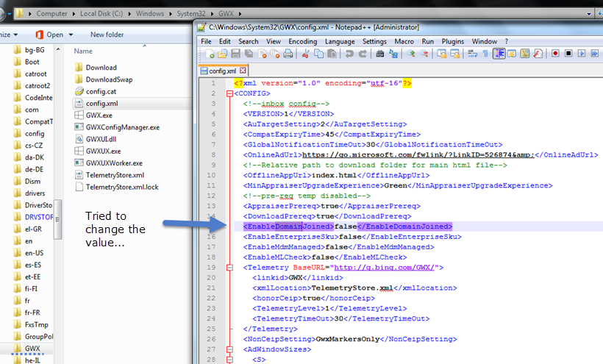Collapse the AdWindowSizes fold marker
Viewport: 603px width, 364px height.
229,349
